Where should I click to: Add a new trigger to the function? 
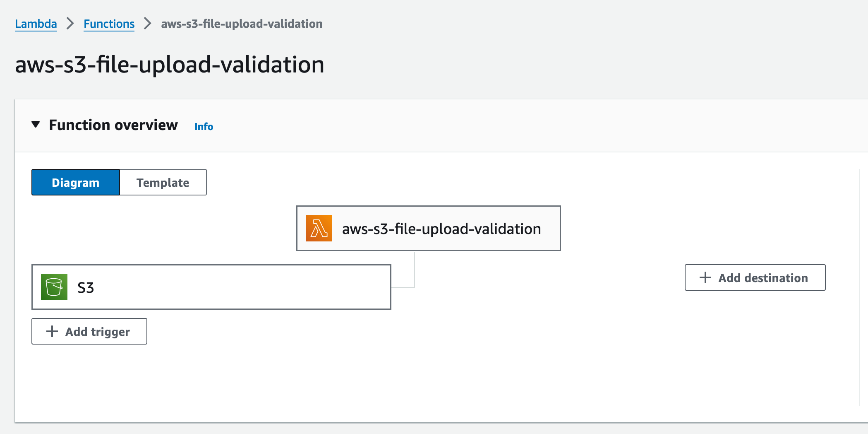(x=89, y=331)
